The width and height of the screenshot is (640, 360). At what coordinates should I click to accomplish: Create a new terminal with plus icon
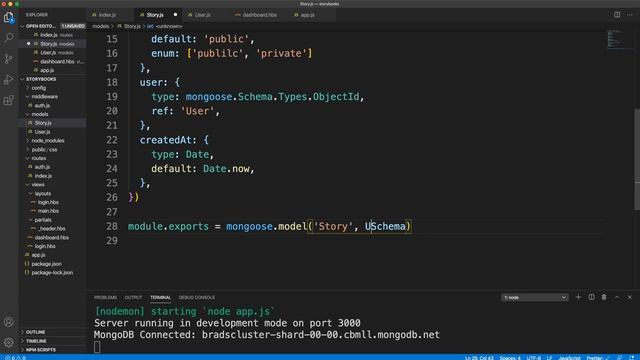point(578,297)
